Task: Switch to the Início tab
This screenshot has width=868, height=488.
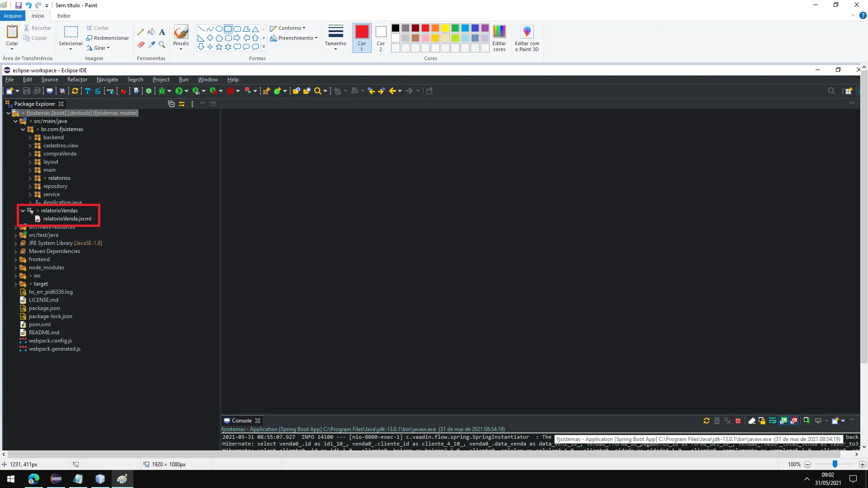Action: [x=38, y=16]
